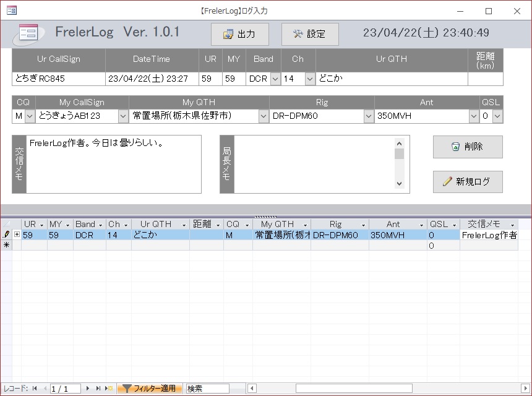Open MY column header filter arrow
Image resolution: width=532 pixels, height=396 pixels.
(67, 225)
